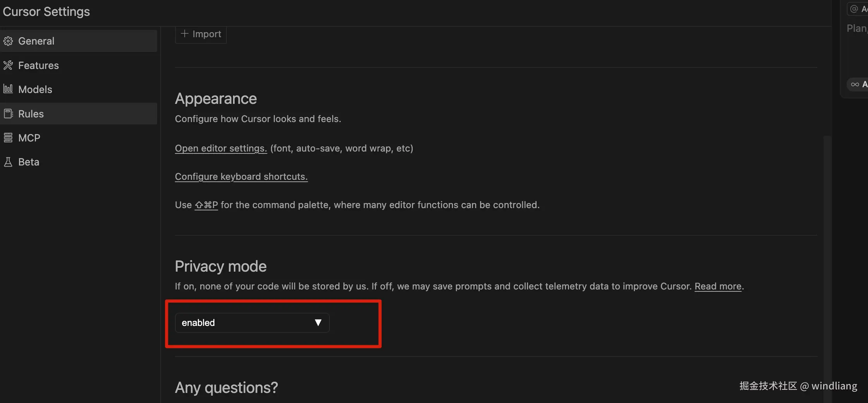The image size is (868, 403).
Task: Click the Privacy mode heading
Action: tap(221, 267)
